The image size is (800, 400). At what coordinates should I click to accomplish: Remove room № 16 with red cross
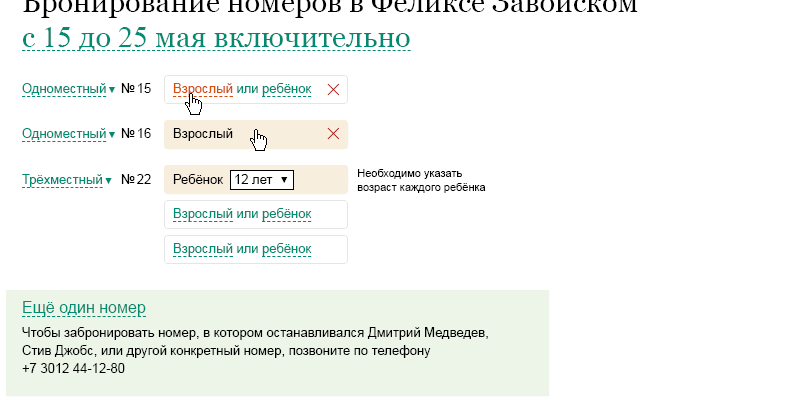[333, 134]
